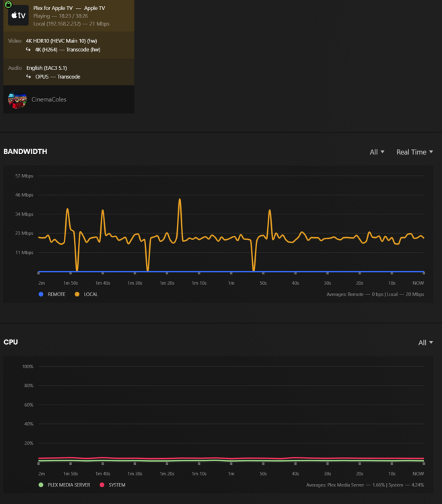Open the CinemaColes user avatar
This screenshot has width=442, height=504.
(x=17, y=99)
